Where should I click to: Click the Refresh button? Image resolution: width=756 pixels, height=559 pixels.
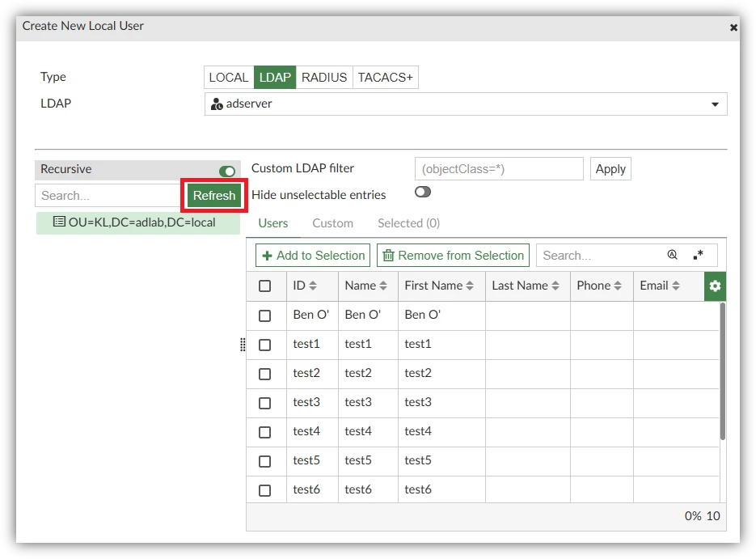coord(214,195)
